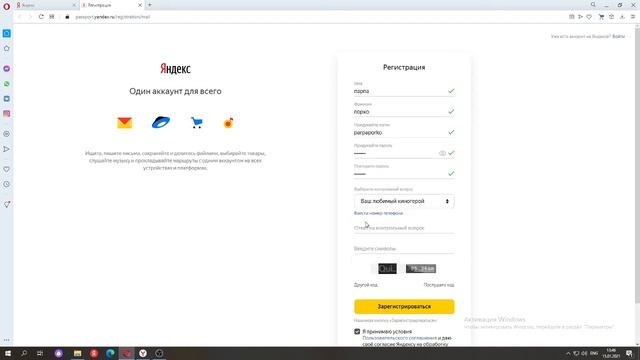This screenshot has height=360, width=640.
Task: Click the captcha image
Action: click(x=404, y=269)
